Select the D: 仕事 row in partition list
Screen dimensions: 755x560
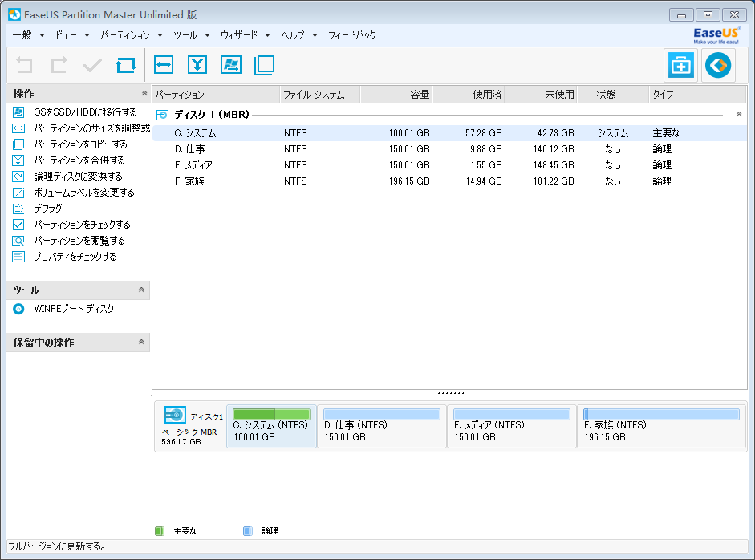tap(450, 149)
